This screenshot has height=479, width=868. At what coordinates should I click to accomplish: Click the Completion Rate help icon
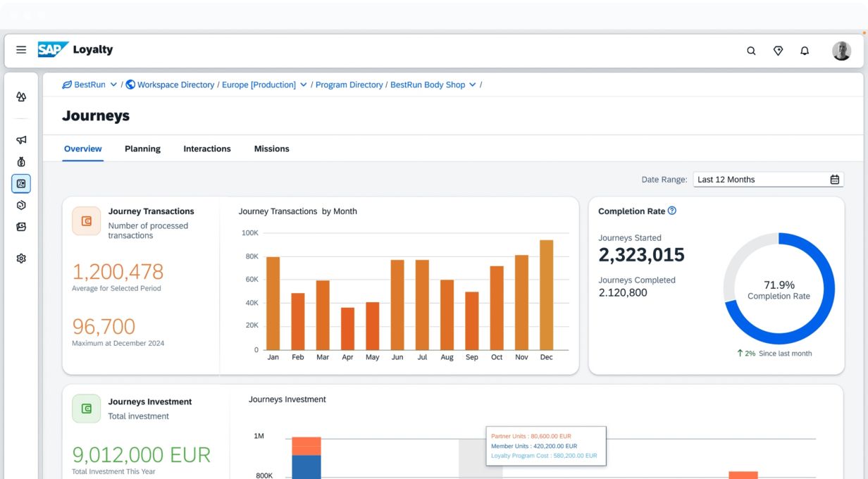click(x=672, y=211)
